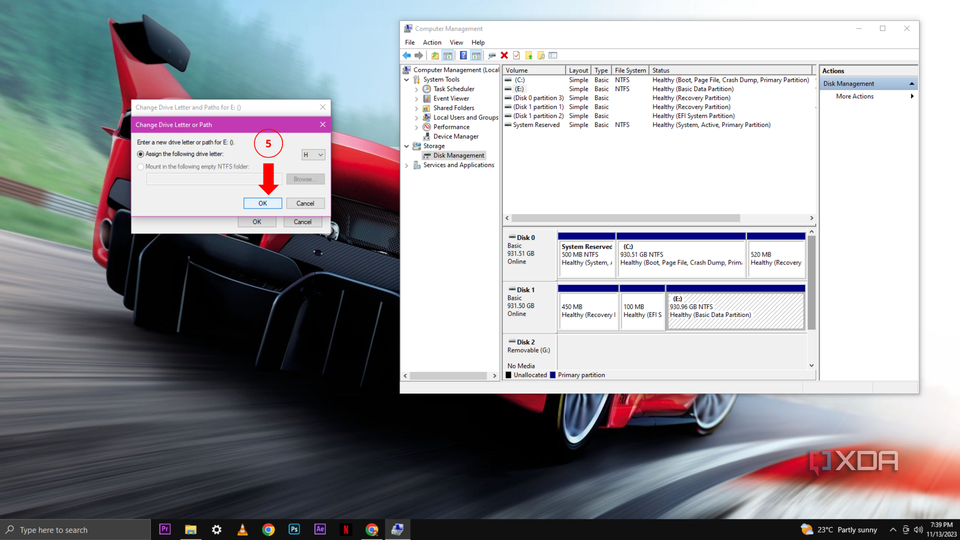Image resolution: width=960 pixels, height=540 pixels.
Task: Show hidden tray icons chevron
Action: tap(893, 530)
